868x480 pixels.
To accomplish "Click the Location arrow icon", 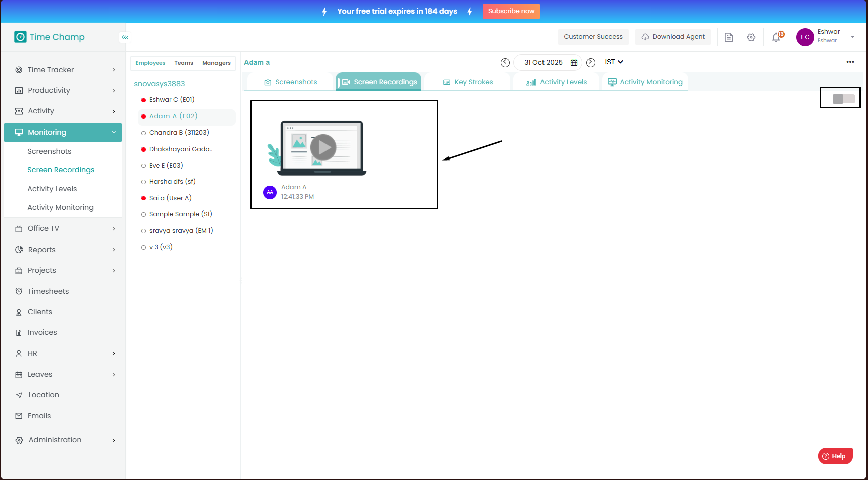I will pos(19,395).
